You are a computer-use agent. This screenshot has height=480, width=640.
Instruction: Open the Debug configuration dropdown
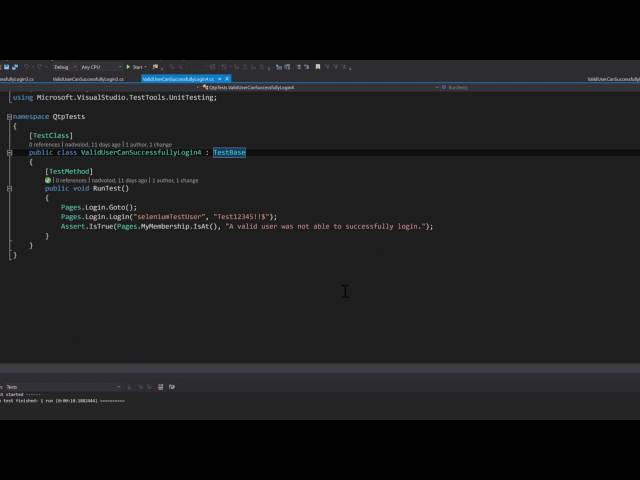point(64,67)
